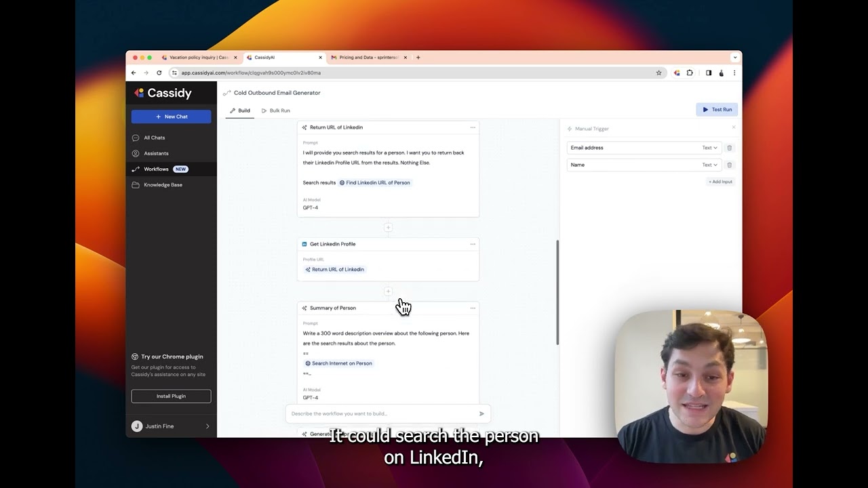The height and width of the screenshot is (488, 868).
Task: Click Find Linkedin URL of Person variable
Action: point(374,182)
